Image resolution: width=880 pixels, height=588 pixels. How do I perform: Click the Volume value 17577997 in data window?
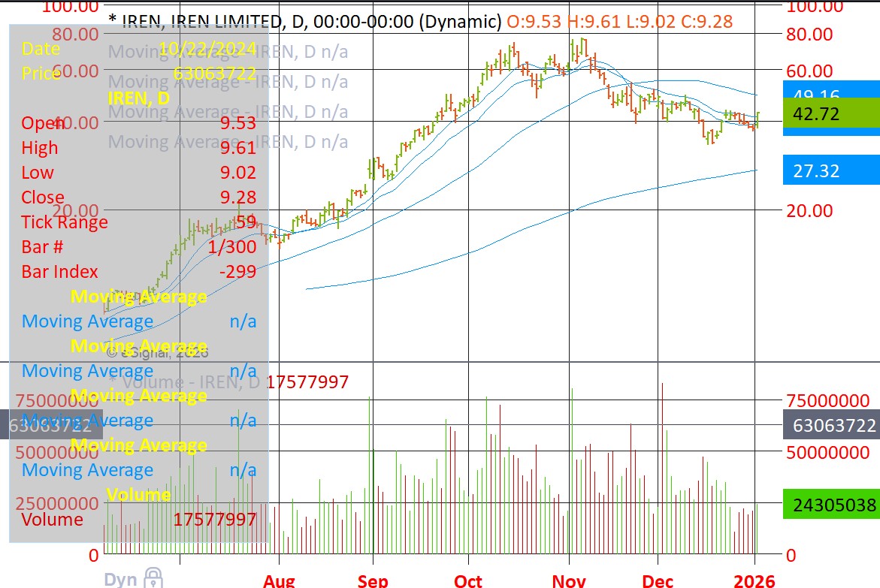215,520
